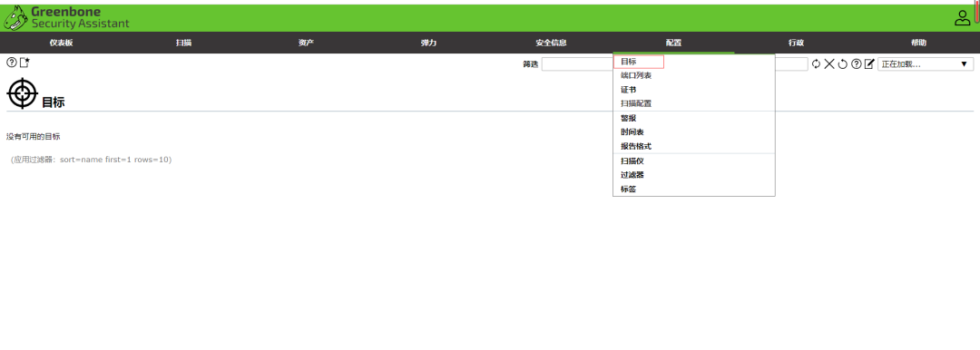The height and width of the screenshot is (350, 980).
Task: Expand the 正在加载 filter dropdown
Action: click(926, 64)
